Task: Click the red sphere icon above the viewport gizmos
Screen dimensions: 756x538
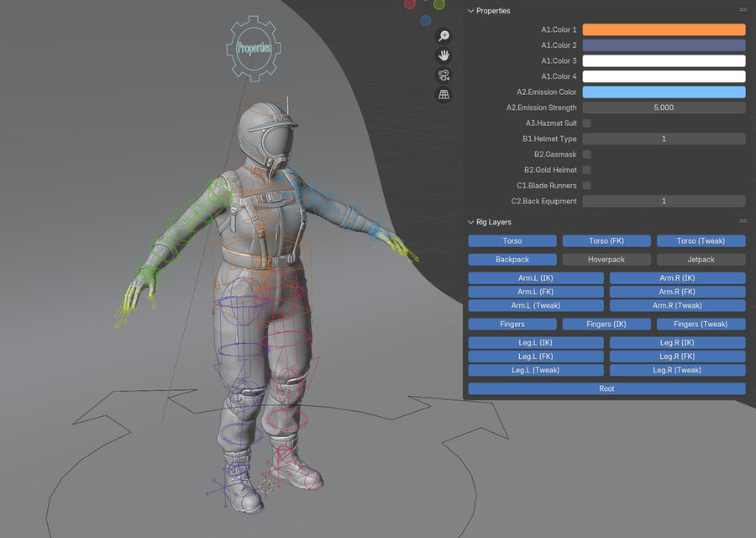Action: point(409,4)
